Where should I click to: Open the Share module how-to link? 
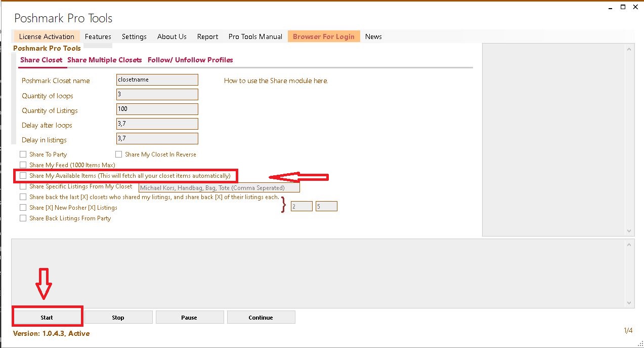tap(276, 81)
